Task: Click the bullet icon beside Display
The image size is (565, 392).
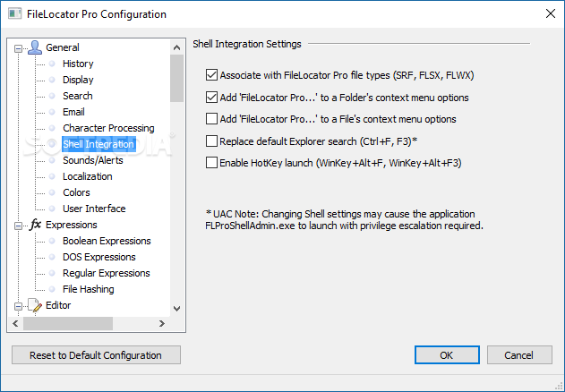Action: point(52,80)
